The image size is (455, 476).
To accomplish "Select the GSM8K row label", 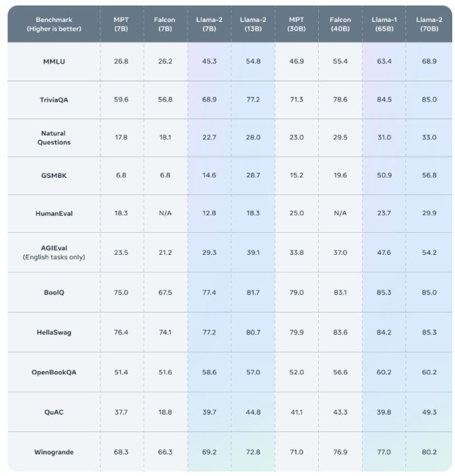I will (54, 175).
